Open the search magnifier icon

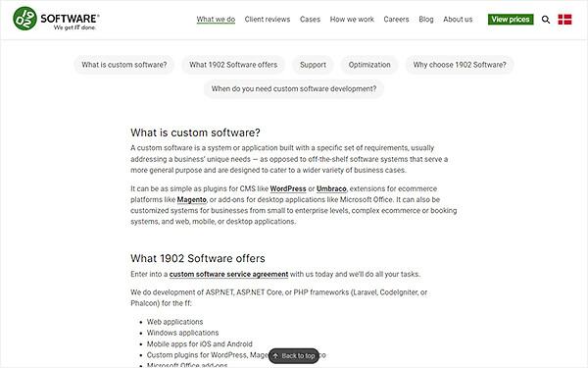pos(546,20)
